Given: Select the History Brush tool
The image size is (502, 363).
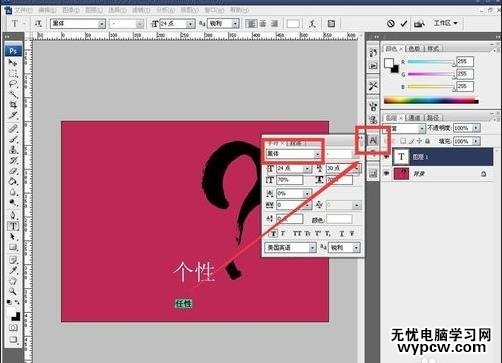Looking at the screenshot, I should (x=13, y=160).
